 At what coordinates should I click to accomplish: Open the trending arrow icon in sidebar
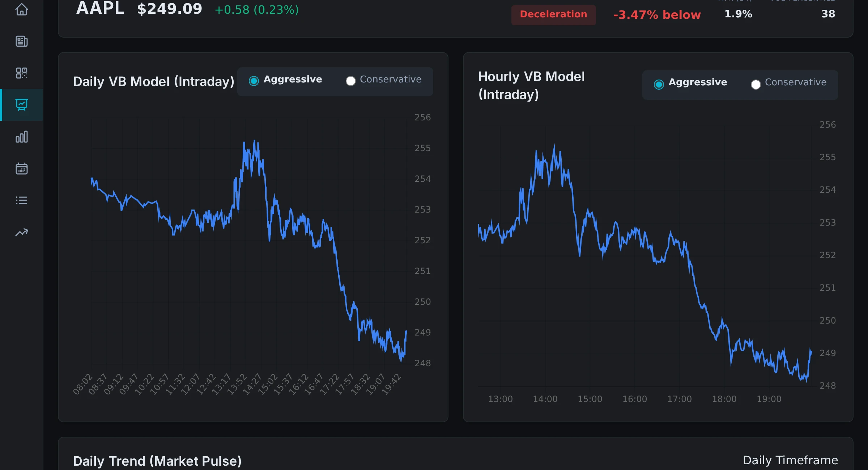(22, 232)
